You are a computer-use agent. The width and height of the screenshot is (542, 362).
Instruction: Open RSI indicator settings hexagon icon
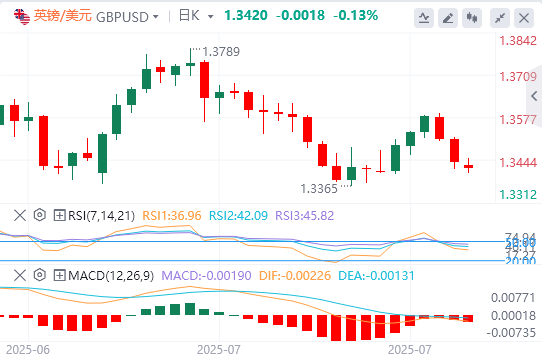(40, 215)
